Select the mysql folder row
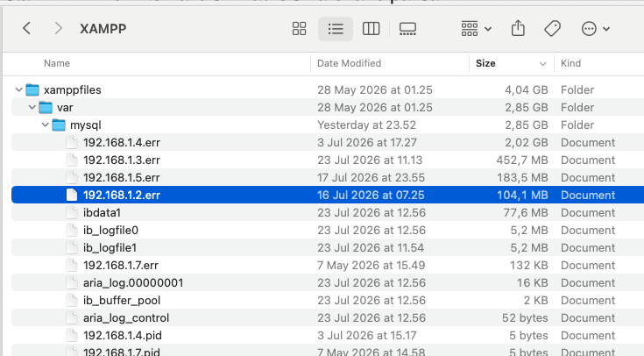 pos(328,125)
